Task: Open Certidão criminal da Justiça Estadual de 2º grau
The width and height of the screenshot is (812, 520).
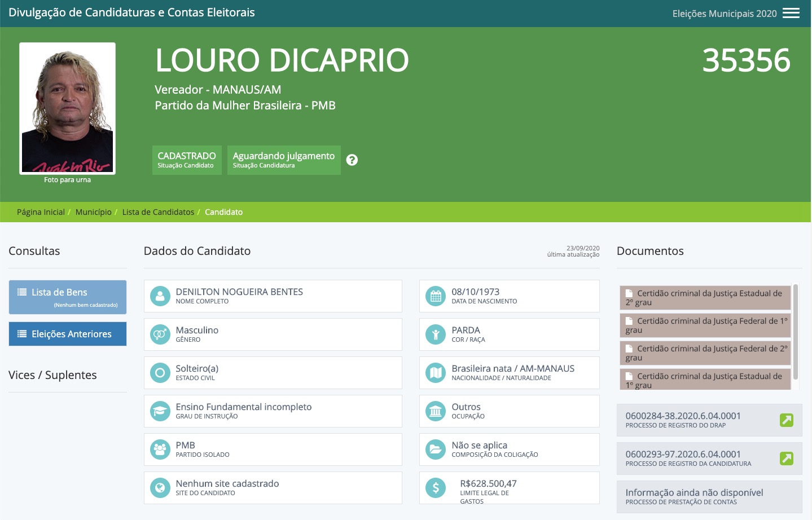Action: coord(705,297)
